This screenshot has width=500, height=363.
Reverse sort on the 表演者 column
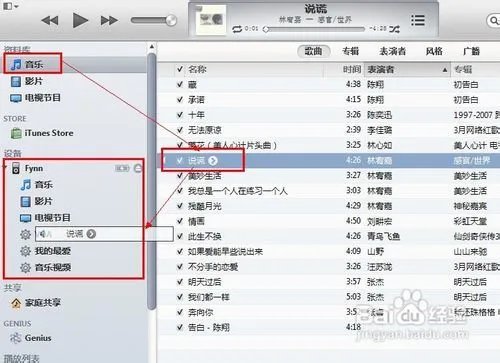point(407,70)
